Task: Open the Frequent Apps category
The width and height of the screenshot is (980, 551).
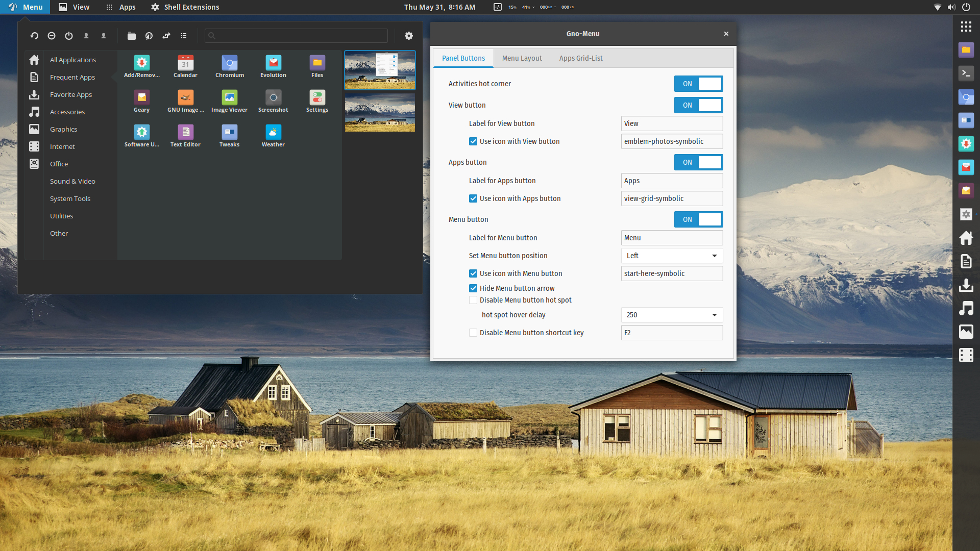Action: (x=71, y=77)
